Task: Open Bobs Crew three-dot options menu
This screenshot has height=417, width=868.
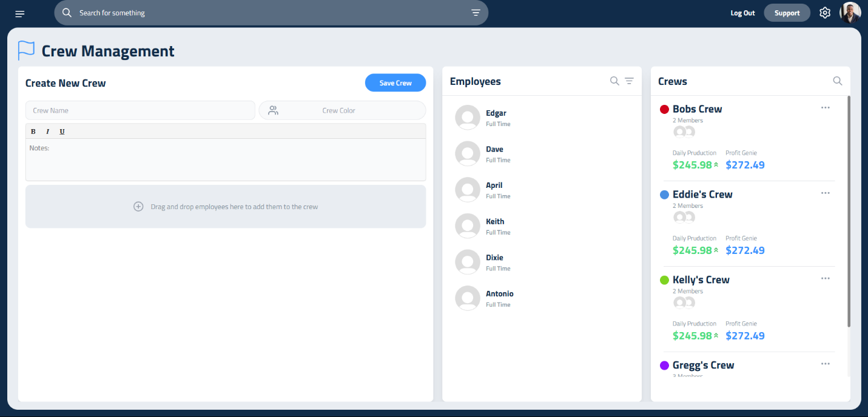Action: pyautogui.click(x=825, y=108)
